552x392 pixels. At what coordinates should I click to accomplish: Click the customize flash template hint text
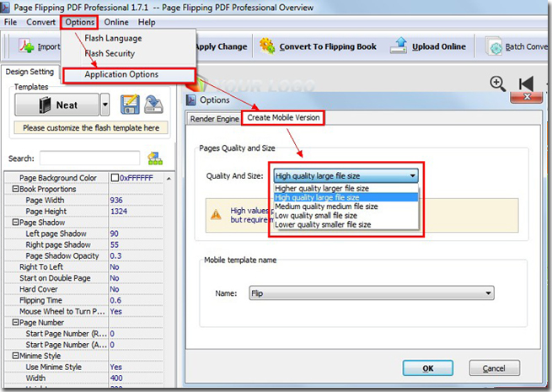coord(91,128)
